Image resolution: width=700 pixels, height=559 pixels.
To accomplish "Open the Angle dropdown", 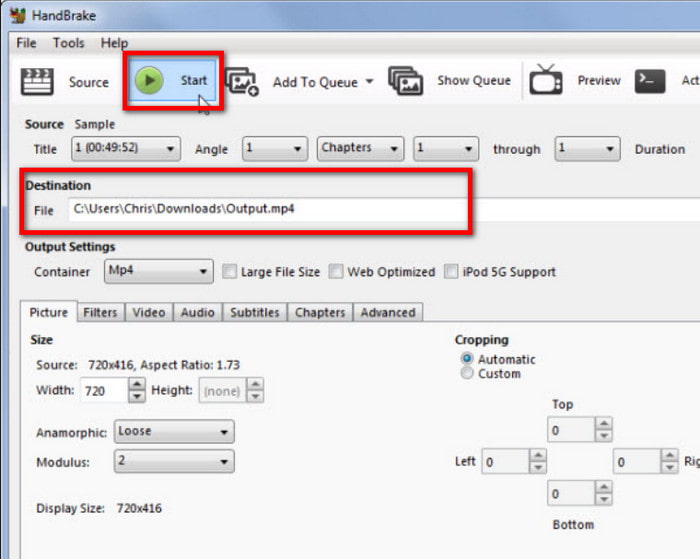I will 275,148.
